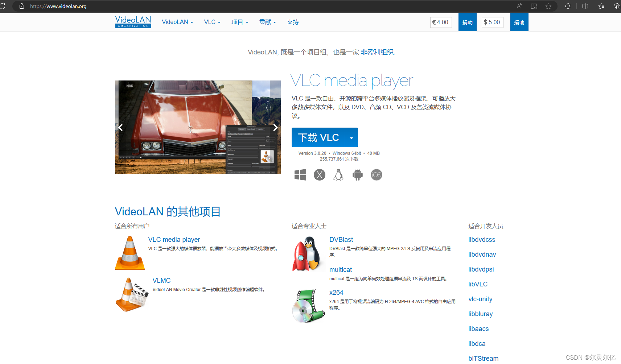621x364 pixels.
Task: Select the macOS X platform icon
Action: pyautogui.click(x=320, y=175)
